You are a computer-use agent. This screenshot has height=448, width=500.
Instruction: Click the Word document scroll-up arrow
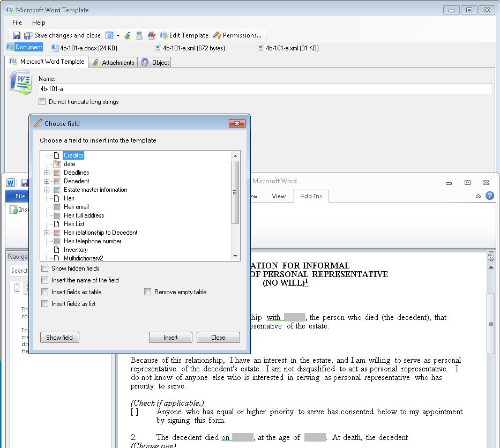[491, 267]
